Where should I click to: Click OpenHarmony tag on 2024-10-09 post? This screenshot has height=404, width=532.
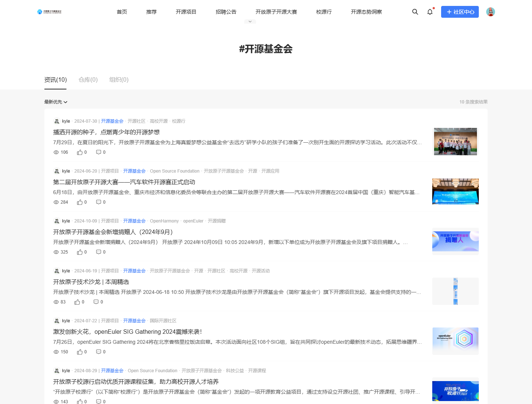point(164,221)
